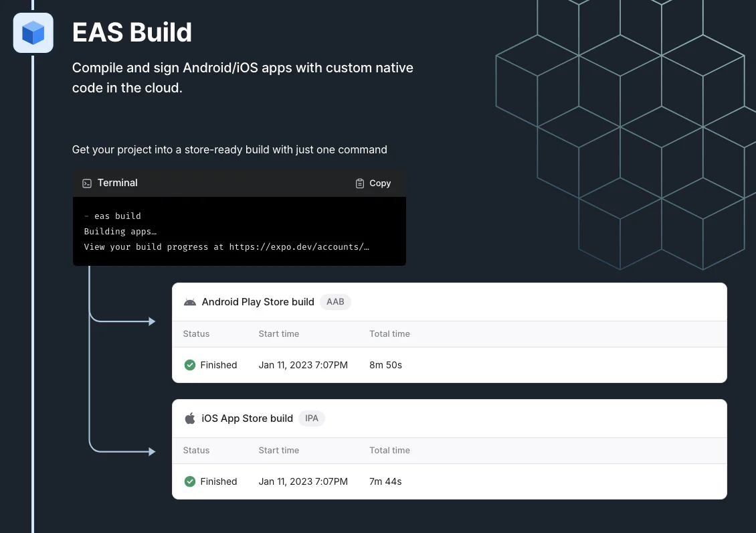The width and height of the screenshot is (756, 533).
Task: Click the Total time header in the Android card
Action: 389,333
